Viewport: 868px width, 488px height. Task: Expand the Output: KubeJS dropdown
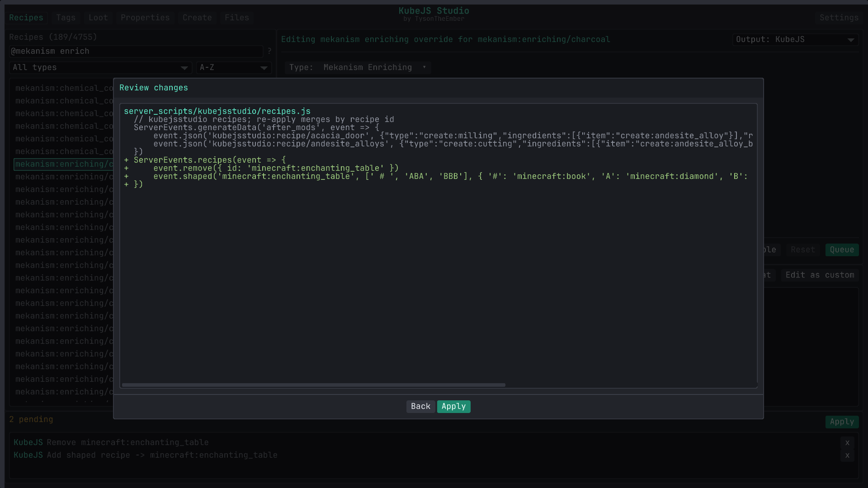(795, 40)
